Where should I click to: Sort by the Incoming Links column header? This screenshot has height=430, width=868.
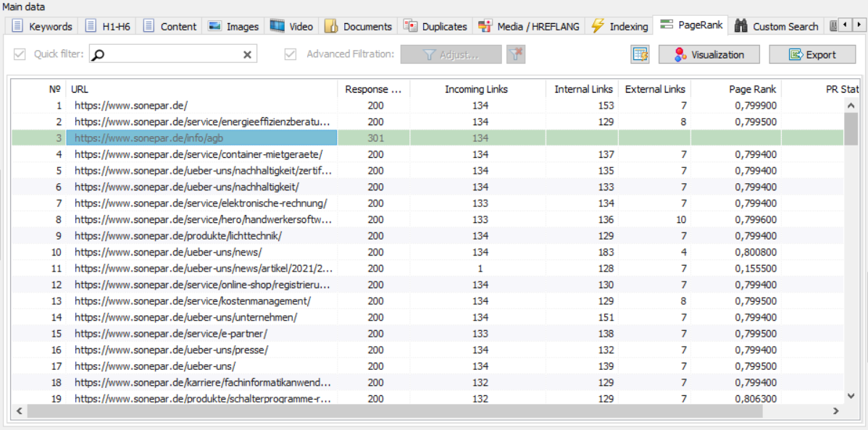pos(476,89)
